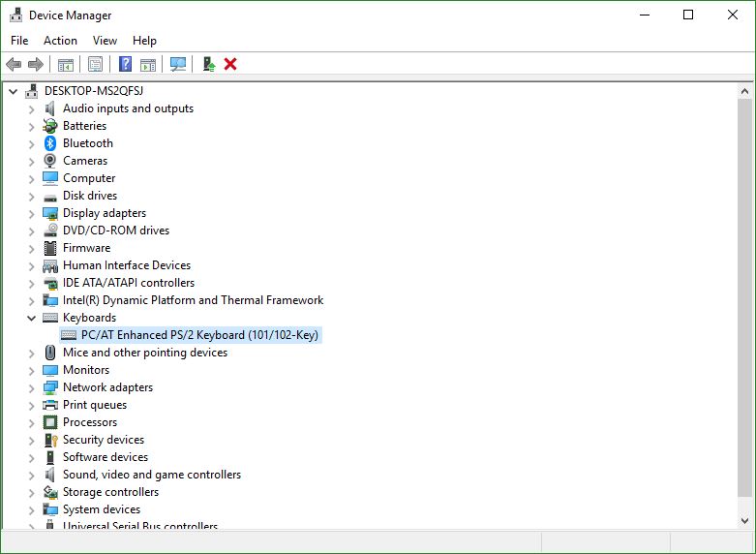Click the Human Interface Devices icon

coord(50,265)
